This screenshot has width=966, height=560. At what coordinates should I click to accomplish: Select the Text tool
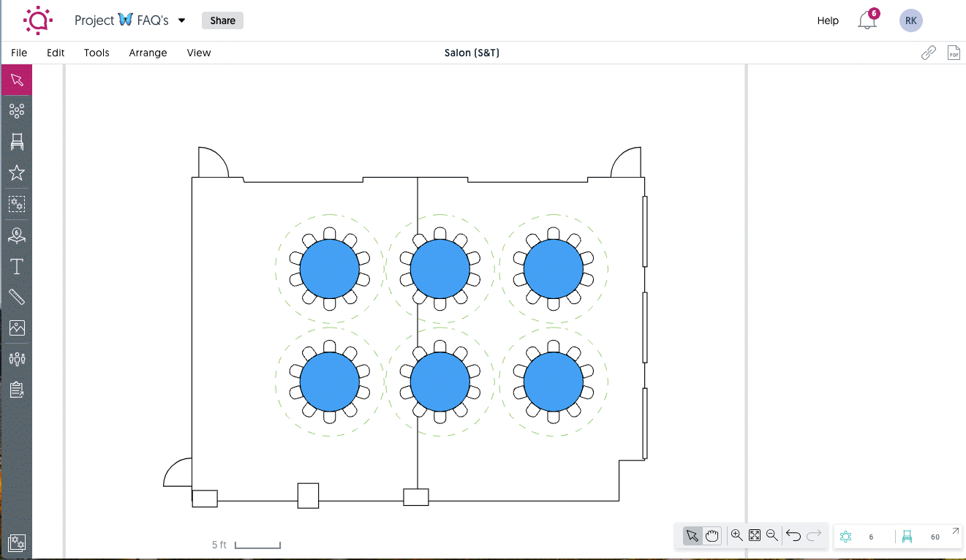pyautogui.click(x=16, y=266)
